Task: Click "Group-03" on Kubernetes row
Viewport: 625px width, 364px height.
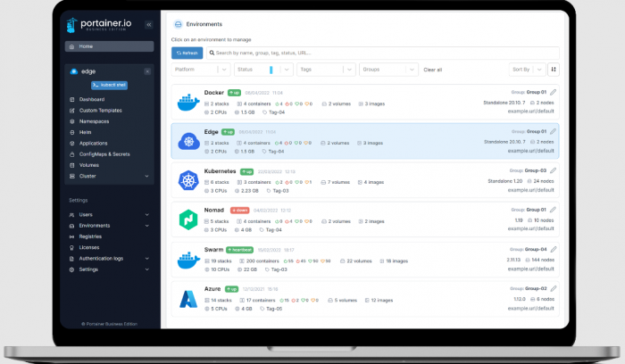Action: pyautogui.click(x=536, y=170)
